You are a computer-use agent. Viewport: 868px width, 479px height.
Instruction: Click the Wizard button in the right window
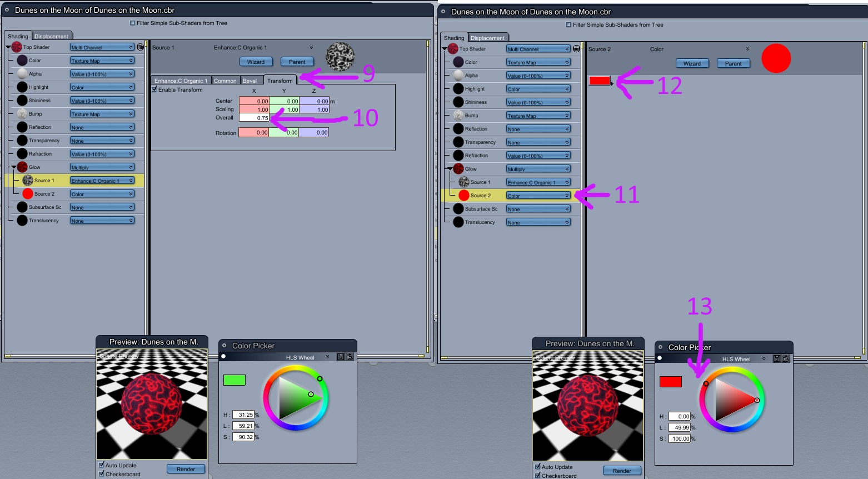pos(692,63)
